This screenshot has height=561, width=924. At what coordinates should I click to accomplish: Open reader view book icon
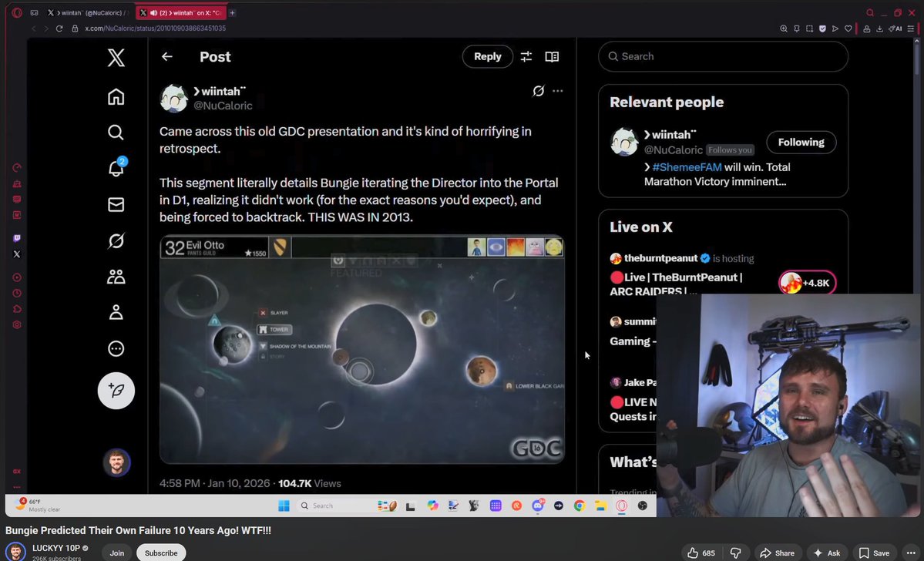[x=552, y=56]
